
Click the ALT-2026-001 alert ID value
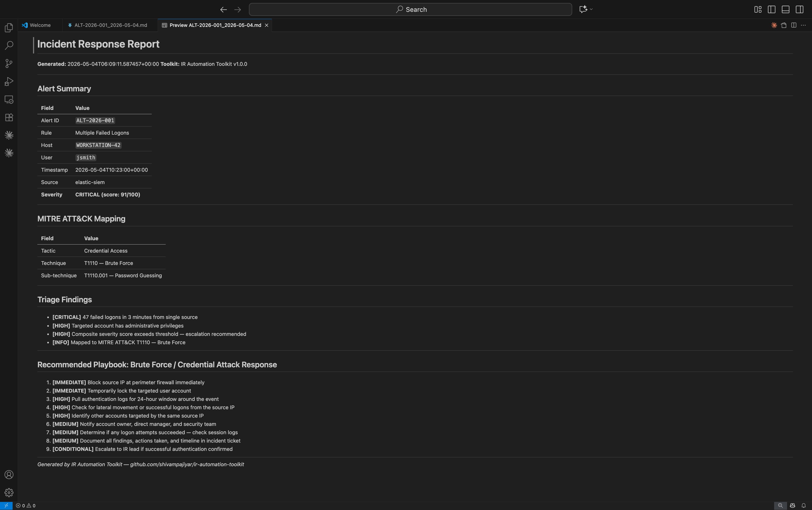pos(95,120)
